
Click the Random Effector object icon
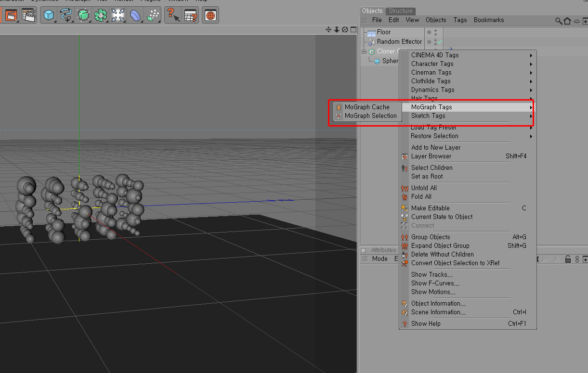click(372, 42)
